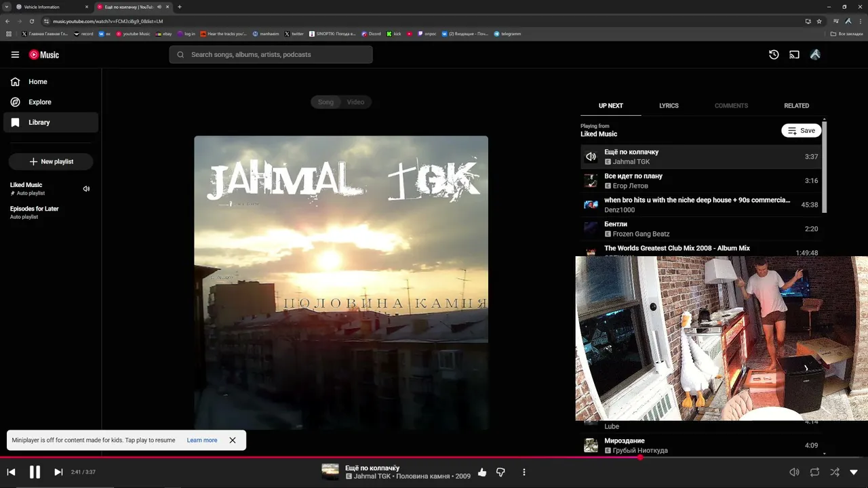The width and height of the screenshot is (868, 488).
Task: Dislike the song with thumbs down
Action: pyautogui.click(x=500, y=472)
